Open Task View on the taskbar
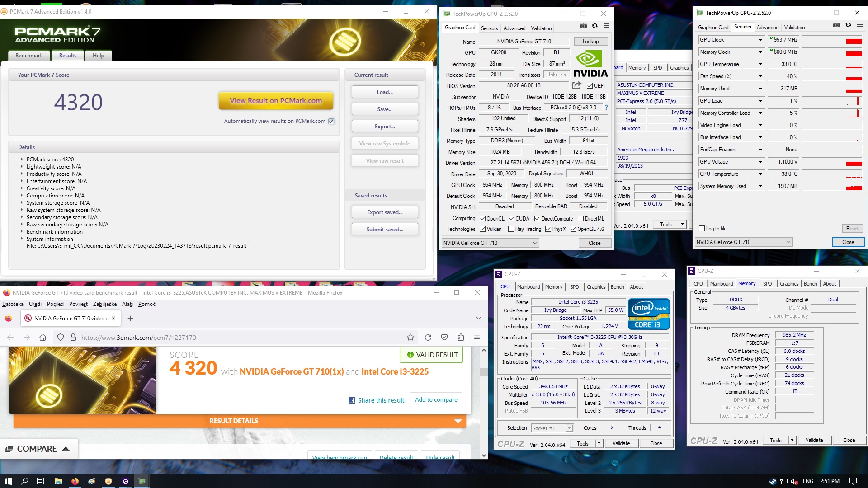This screenshot has height=488, width=868. click(x=40, y=481)
